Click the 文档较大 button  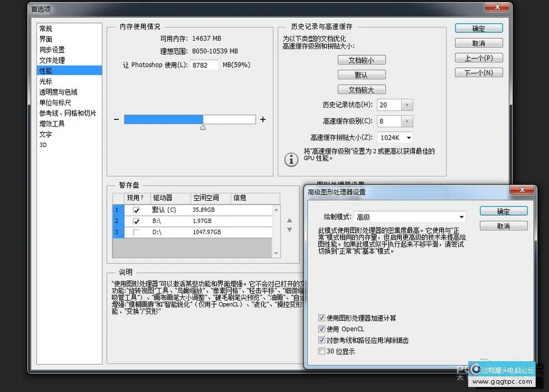pos(361,90)
